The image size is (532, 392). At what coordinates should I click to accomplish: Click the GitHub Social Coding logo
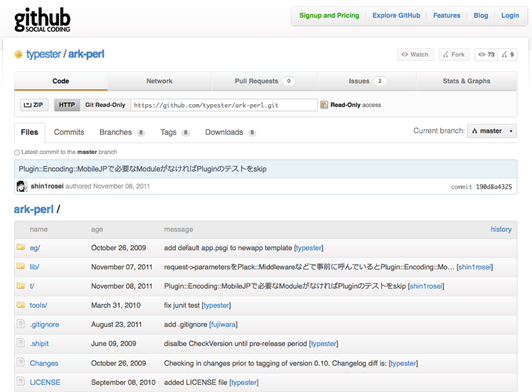42,20
